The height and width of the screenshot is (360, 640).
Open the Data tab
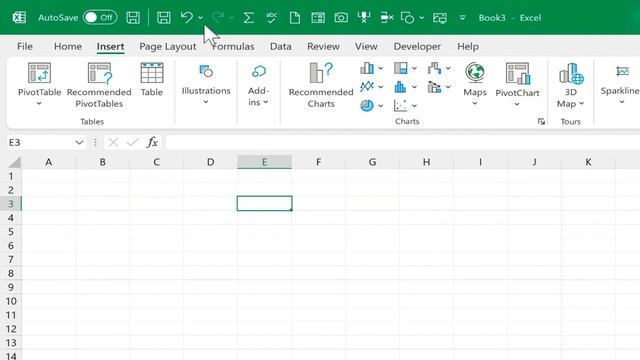coord(280,47)
